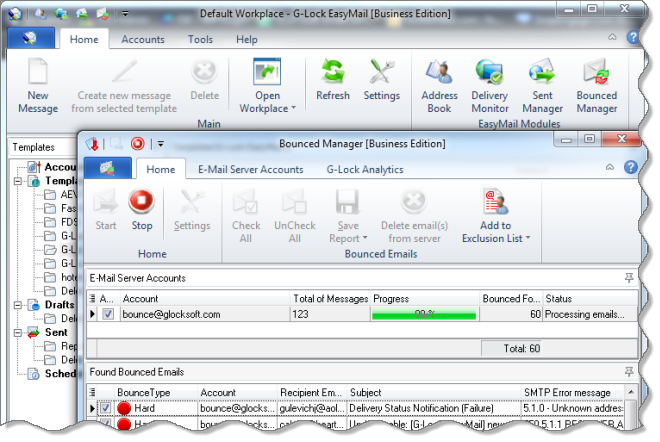Pin the Found Bounced Emails panel
The height and width of the screenshot is (442, 660).
click(x=629, y=372)
